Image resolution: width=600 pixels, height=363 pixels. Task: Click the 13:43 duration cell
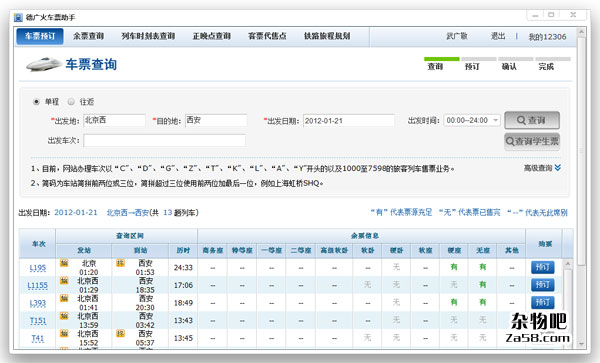[x=183, y=320]
